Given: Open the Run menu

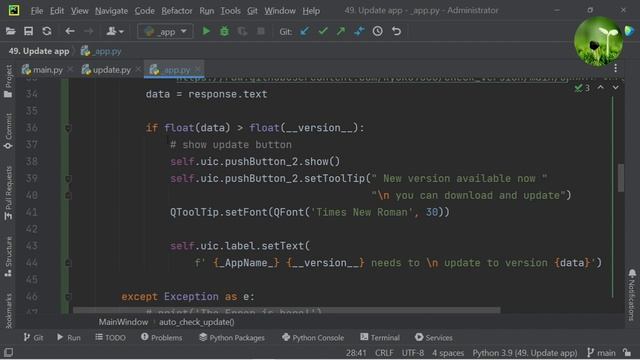Looking at the screenshot, I should (x=207, y=11).
